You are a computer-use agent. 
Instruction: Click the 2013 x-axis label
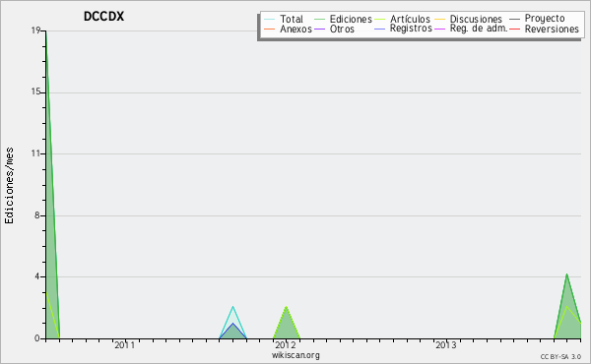coord(446,345)
